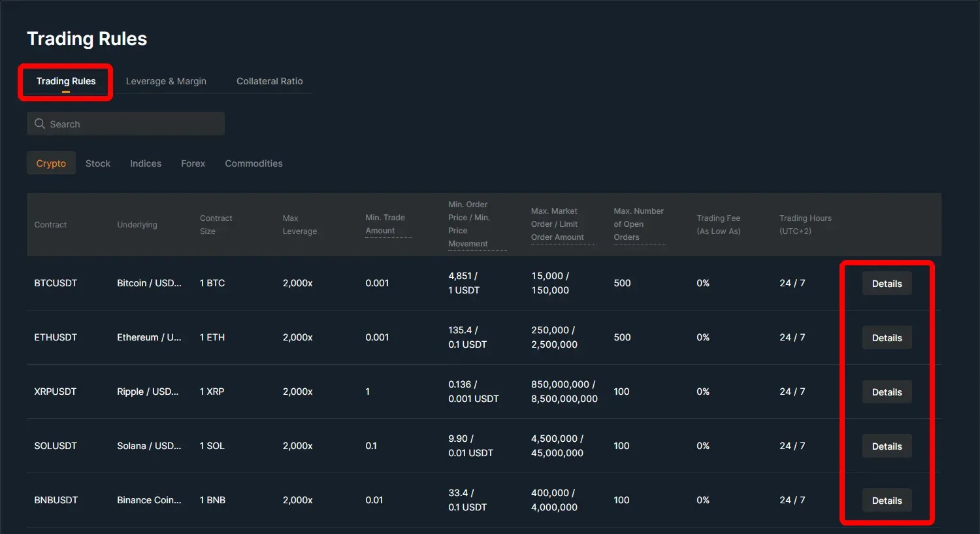
Task: Click the 1 BTC contract size
Action: coord(212,283)
